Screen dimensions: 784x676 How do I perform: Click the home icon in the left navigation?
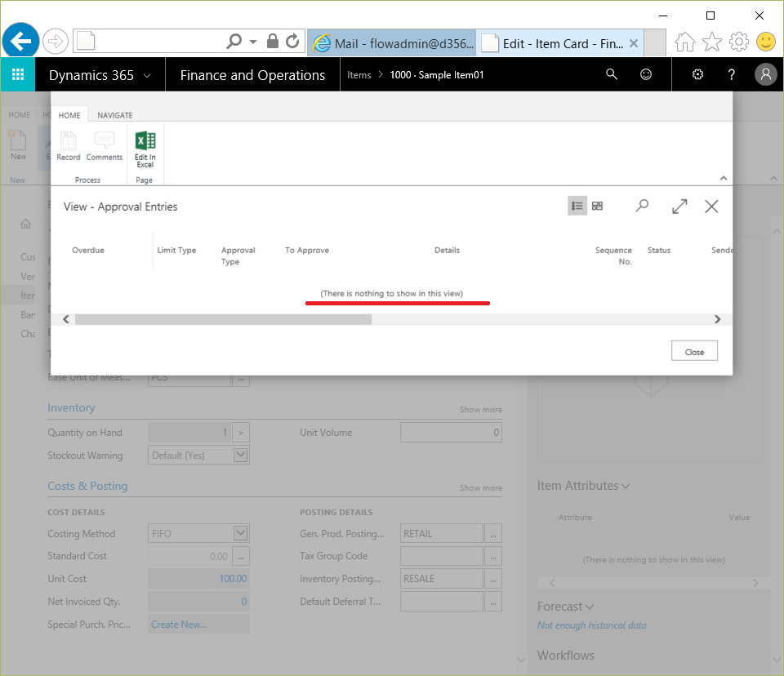point(25,224)
